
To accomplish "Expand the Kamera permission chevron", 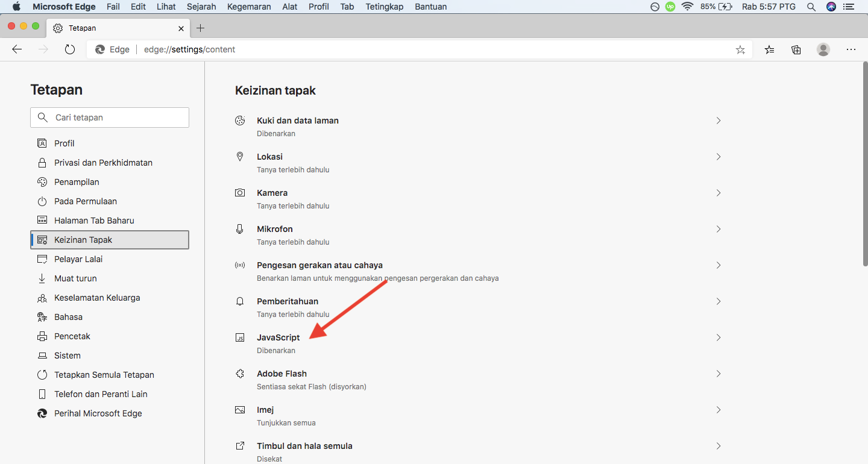I will (x=719, y=193).
